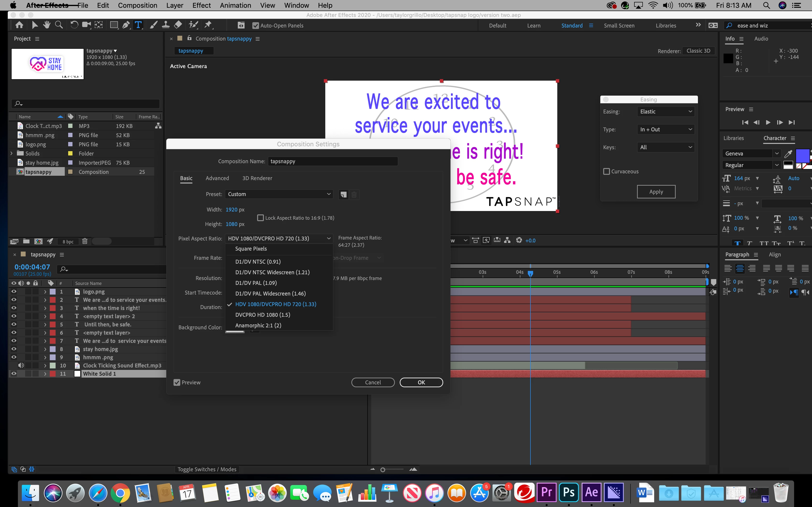Switch to the Advanced tab
Screen dimensions: 812x507
[217, 178]
